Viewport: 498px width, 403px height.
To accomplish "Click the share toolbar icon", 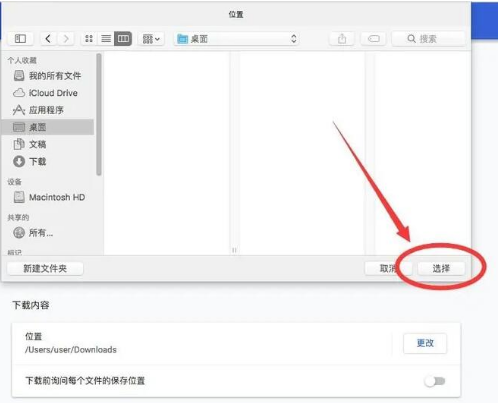I will point(342,39).
